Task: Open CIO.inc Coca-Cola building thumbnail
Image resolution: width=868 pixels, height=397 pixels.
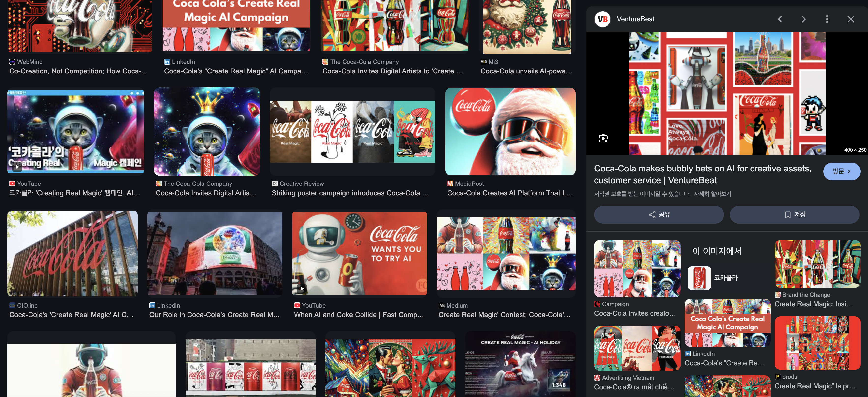Action: (72, 254)
